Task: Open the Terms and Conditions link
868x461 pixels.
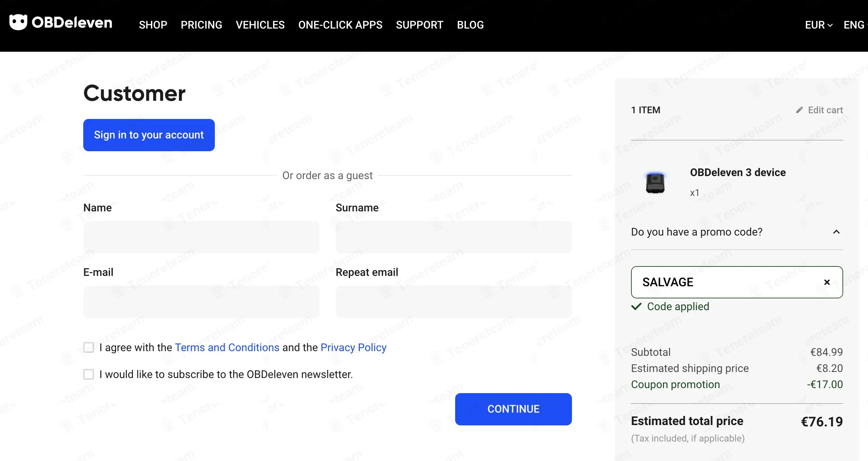Action: point(227,347)
